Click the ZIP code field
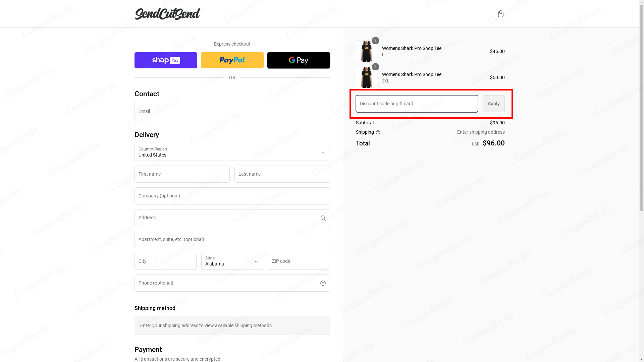Screen dimensions: 644x362 (x=298, y=261)
